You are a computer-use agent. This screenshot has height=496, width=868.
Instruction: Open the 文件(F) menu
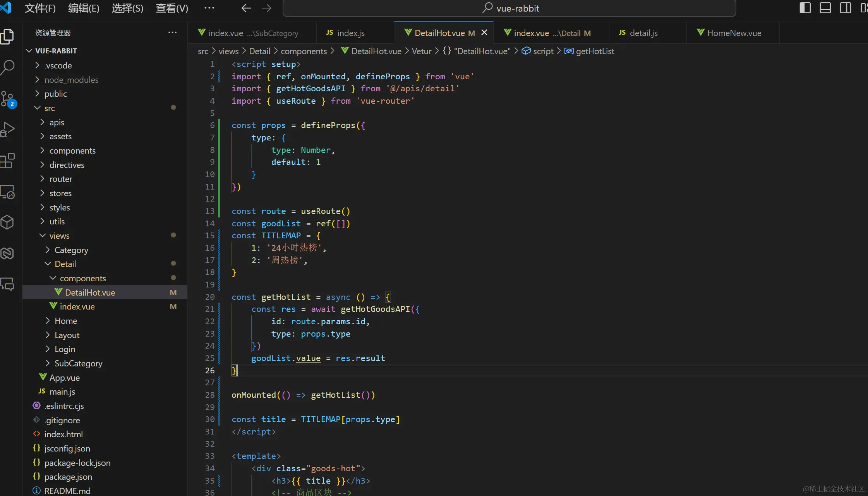(40, 8)
